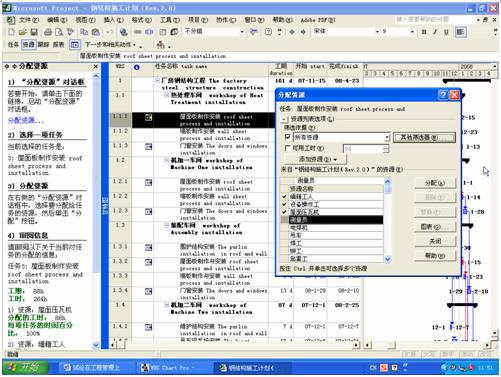Click the 报表 guide toolbar button
The width and height of the screenshot is (501, 377).
(x=58, y=44)
